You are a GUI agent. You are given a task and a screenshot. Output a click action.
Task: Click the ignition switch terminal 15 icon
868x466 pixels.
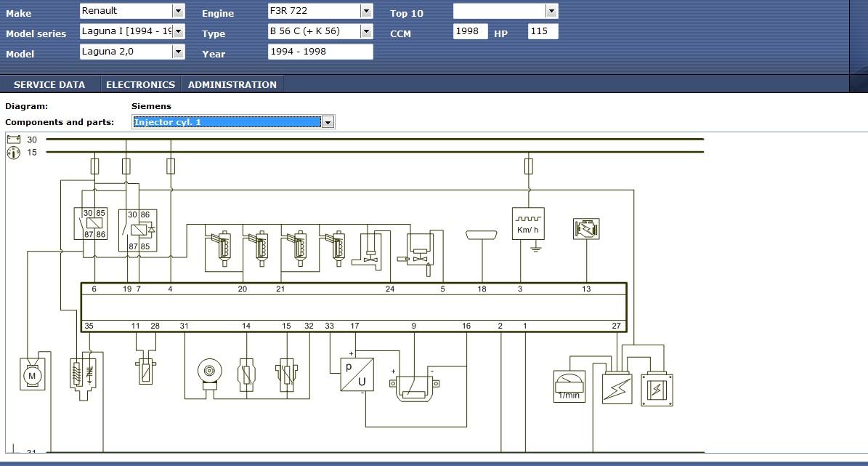[x=13, y=152]
